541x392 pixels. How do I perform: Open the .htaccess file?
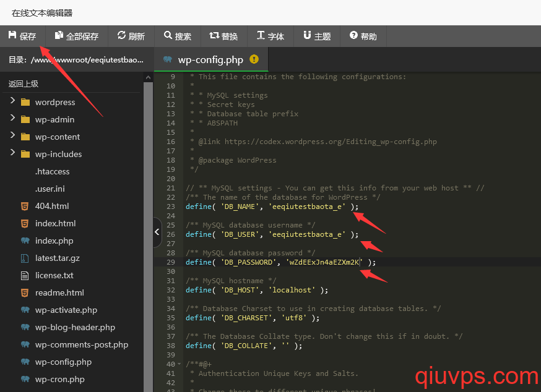pyautogui.click(x=52, y=171)
